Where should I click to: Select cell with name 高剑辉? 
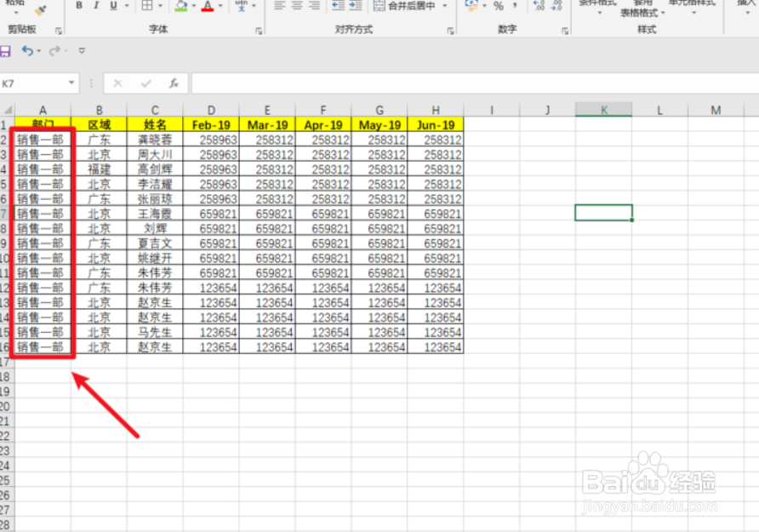[x=155, y=169]
